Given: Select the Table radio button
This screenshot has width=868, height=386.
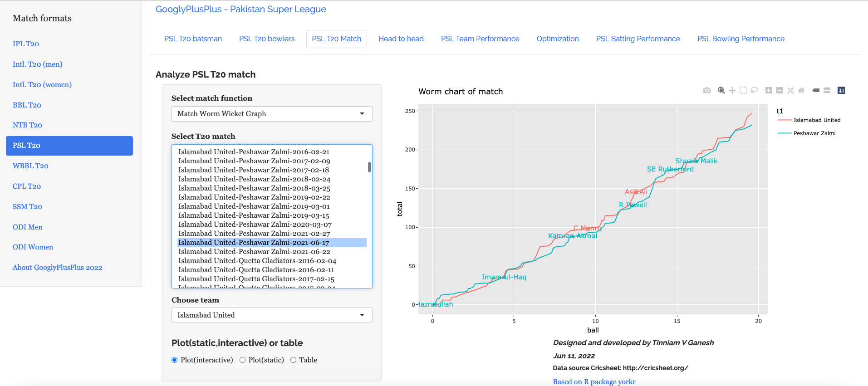Looking at the screenshot, I should (294, 360).
